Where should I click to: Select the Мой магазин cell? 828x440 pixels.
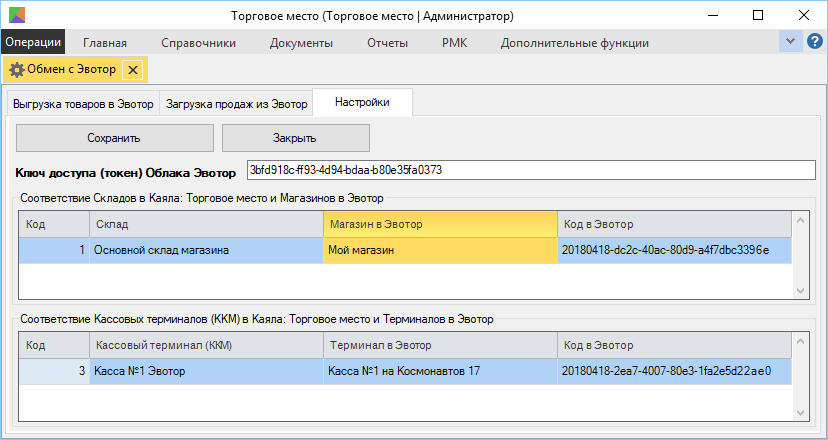click(440, 250)
